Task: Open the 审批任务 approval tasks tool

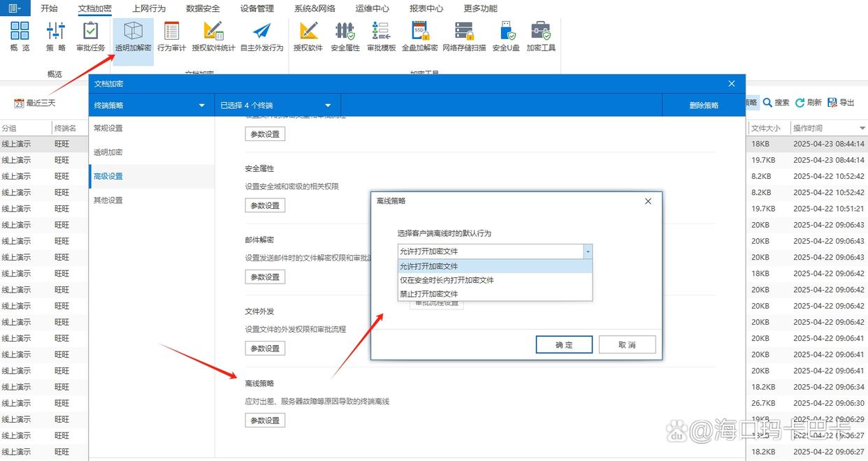Action: tap(90, 35)
